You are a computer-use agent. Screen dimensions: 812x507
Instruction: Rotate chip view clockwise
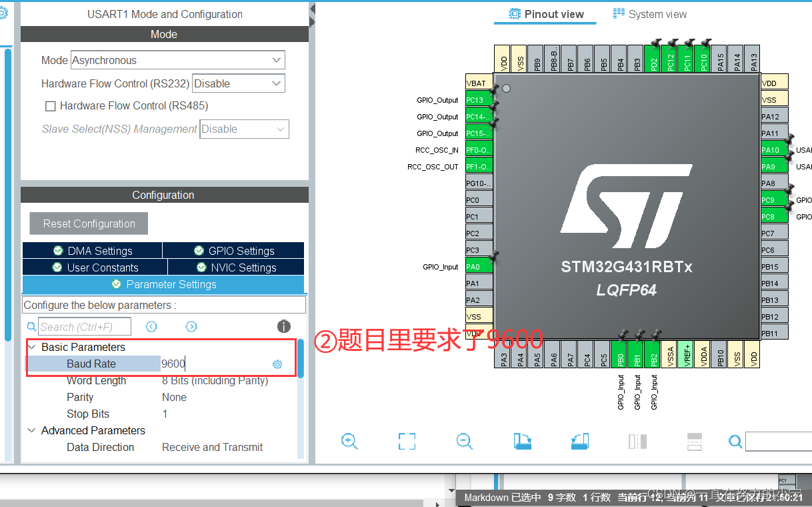tap(522, 441)
